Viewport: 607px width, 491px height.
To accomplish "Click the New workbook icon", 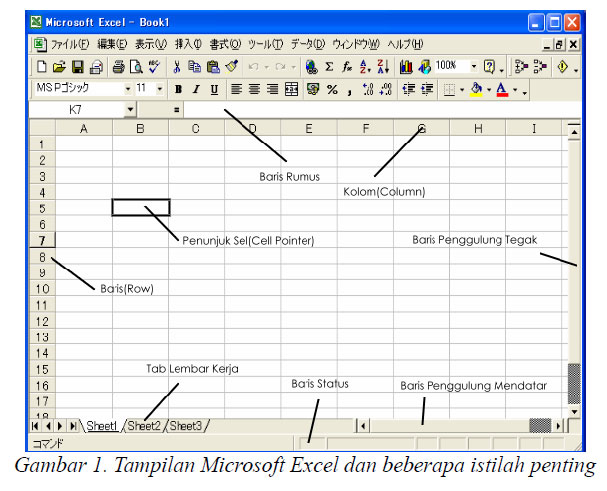I will tap(41, 67).
